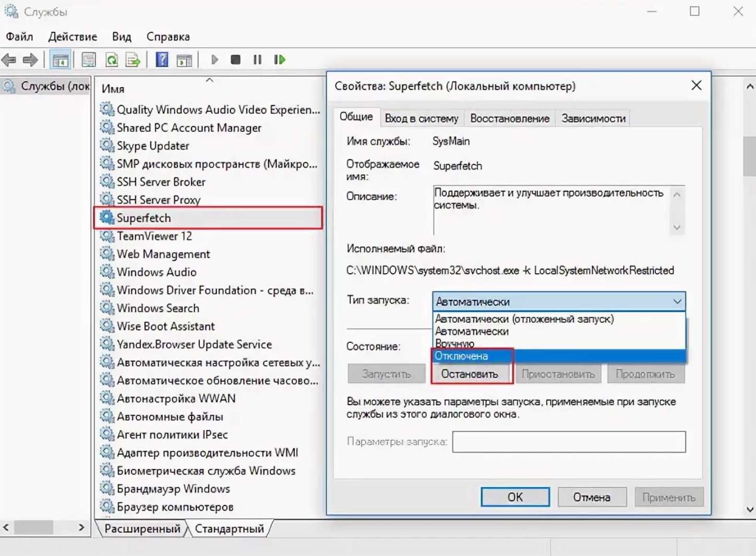Click the Forward arrow in the toolbar
The image size is (756, 556).
(30, 60)
